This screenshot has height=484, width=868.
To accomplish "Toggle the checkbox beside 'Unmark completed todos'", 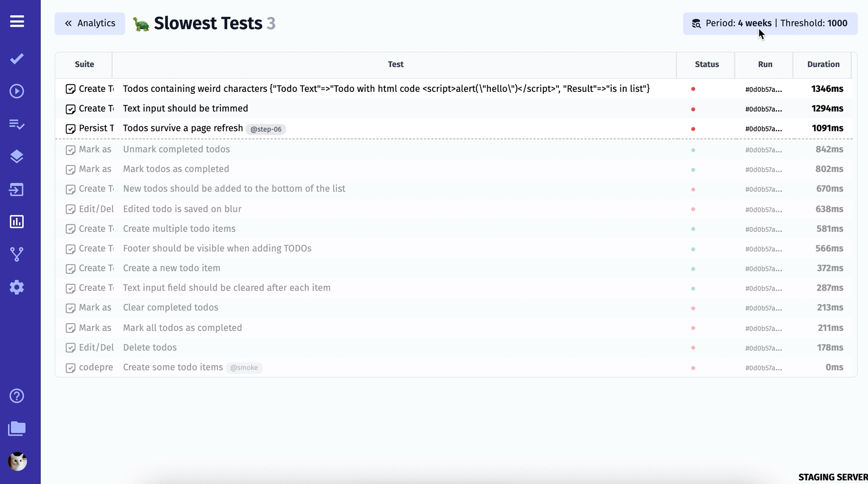I will click(x=70, y=150).
